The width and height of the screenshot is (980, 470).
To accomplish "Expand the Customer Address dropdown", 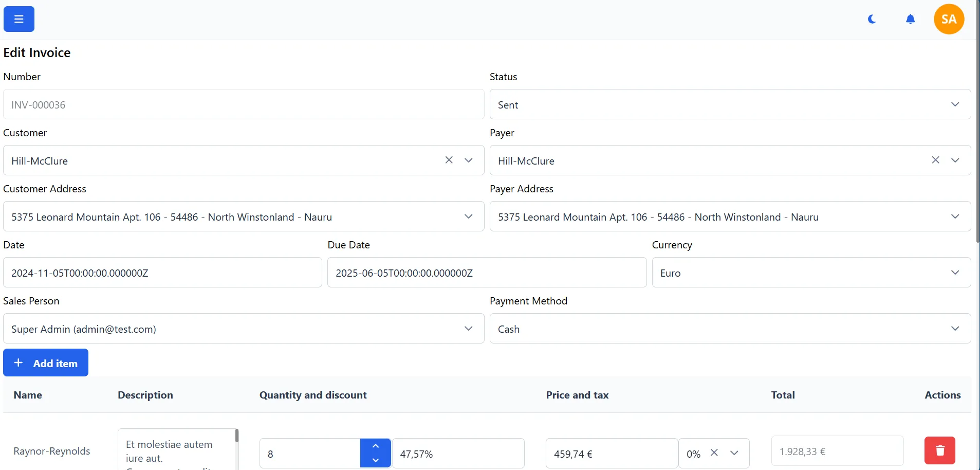I will tap(468, 216).
